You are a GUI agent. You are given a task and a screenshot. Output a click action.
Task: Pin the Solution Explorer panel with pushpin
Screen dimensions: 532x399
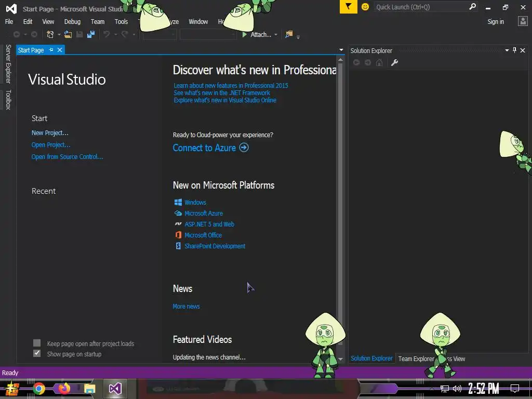coord(515,50)
